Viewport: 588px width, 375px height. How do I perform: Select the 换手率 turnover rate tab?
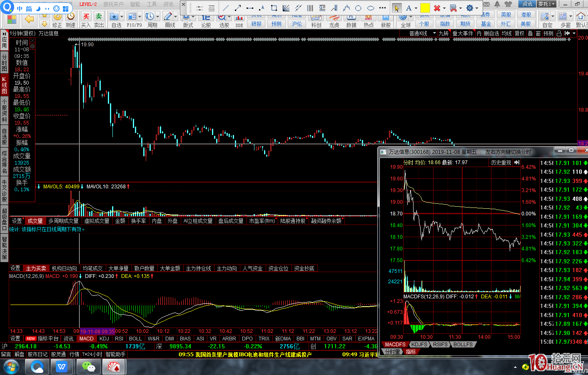click(138, 221)
